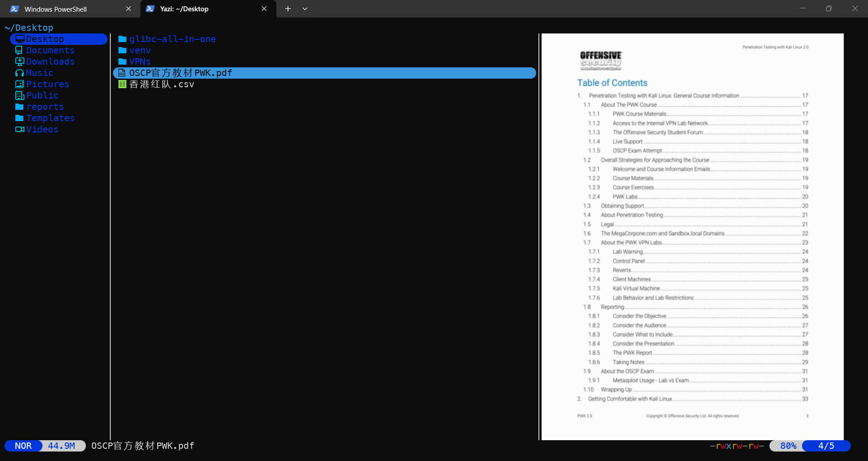Click the NOR mode indicator
868x461 pixels.
[23, 446]
